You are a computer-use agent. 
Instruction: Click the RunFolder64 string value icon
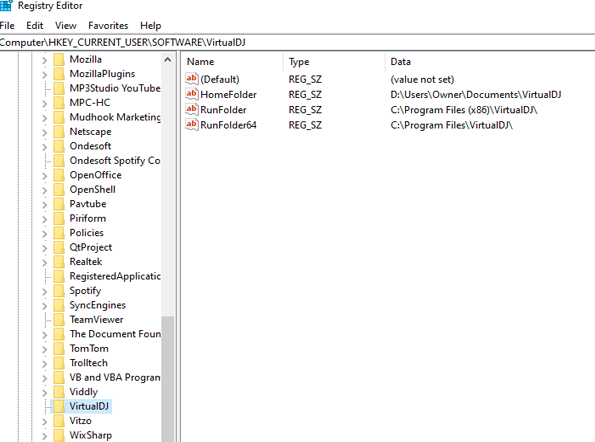pos(192,125)
